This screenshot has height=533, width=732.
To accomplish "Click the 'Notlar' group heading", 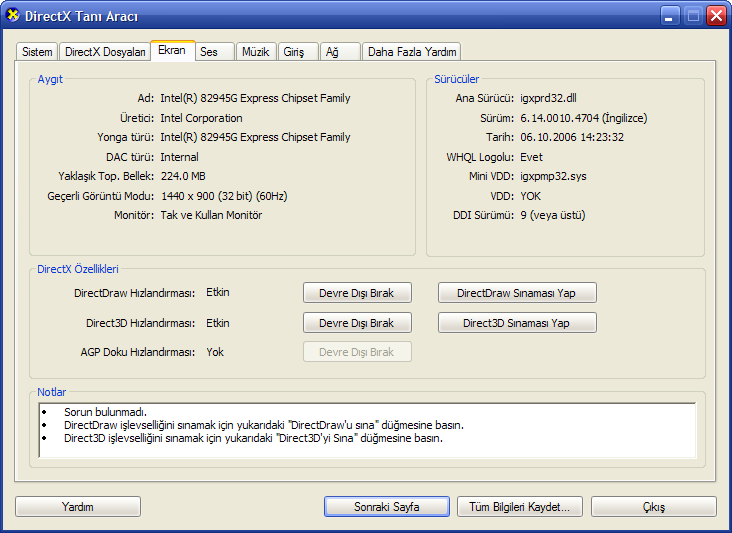I will [52, 392].
